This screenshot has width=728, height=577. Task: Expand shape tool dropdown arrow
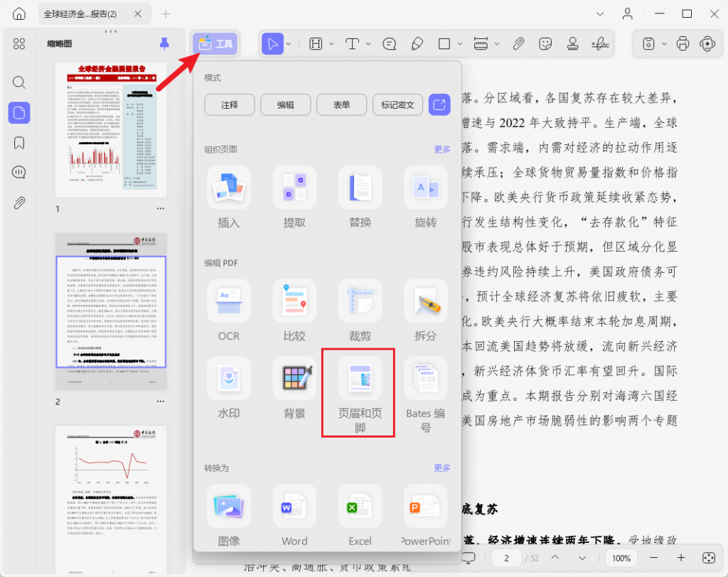coord(460,43)
